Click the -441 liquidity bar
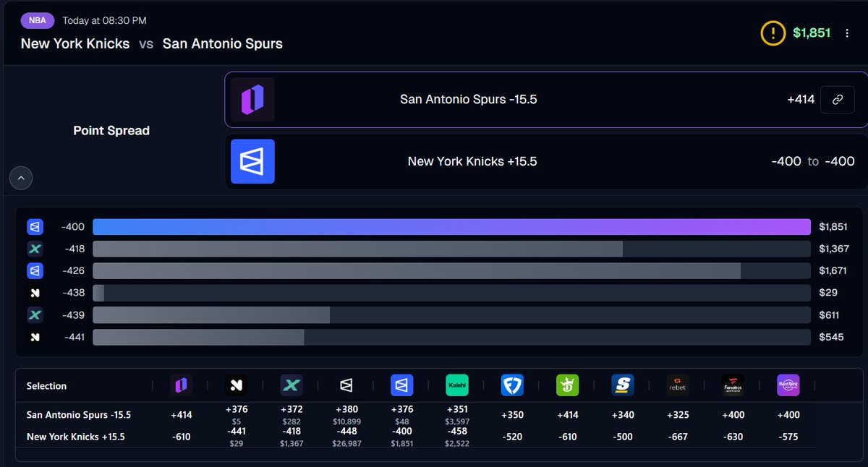The image size is (868, 467). pyautogui.click(x=451, y=337)
